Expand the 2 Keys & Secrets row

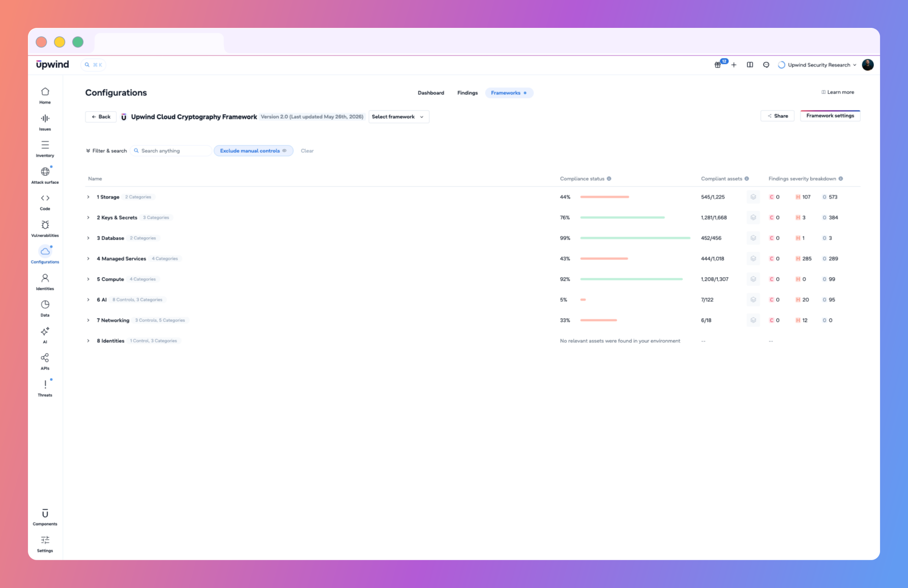88,218
